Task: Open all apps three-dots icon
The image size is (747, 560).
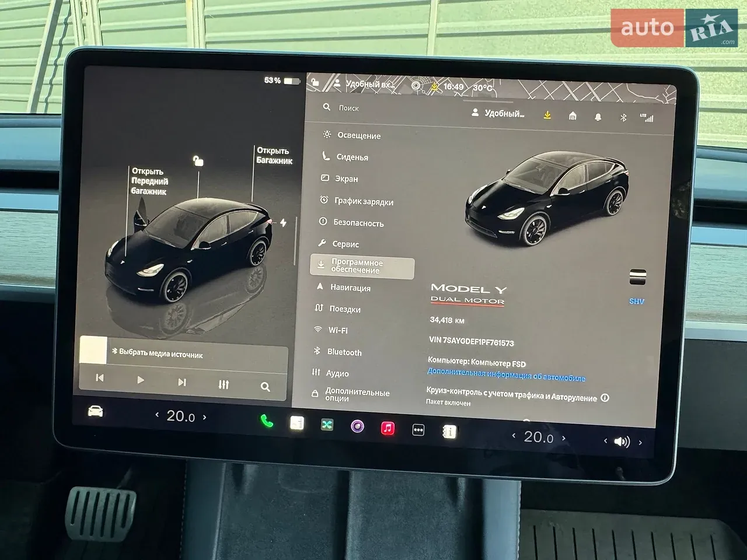Action: [418, 430]
